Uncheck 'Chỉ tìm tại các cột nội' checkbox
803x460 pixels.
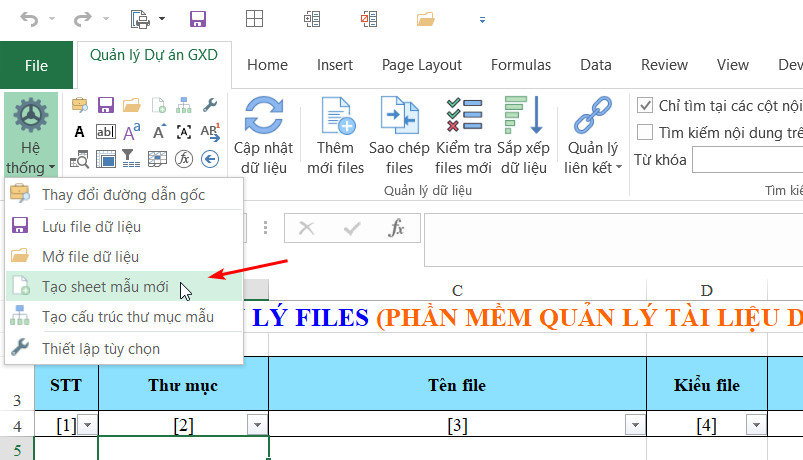pos(645,105)
